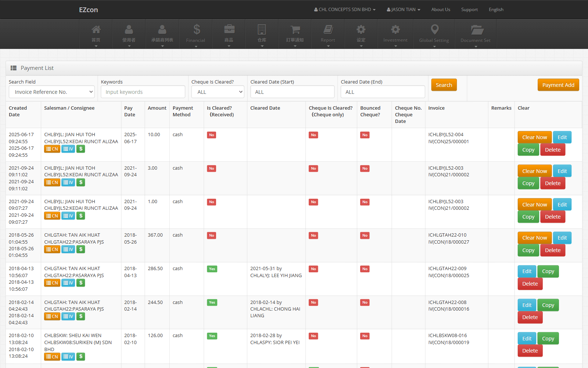Click Copy for the 1.00 payment
Image resolution: width=588 pixels, height=368 pixels.
pos(528,217)
